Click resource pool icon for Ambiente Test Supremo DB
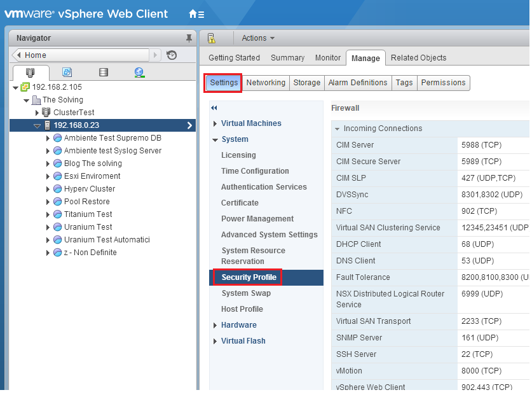 tap(58, 138)
